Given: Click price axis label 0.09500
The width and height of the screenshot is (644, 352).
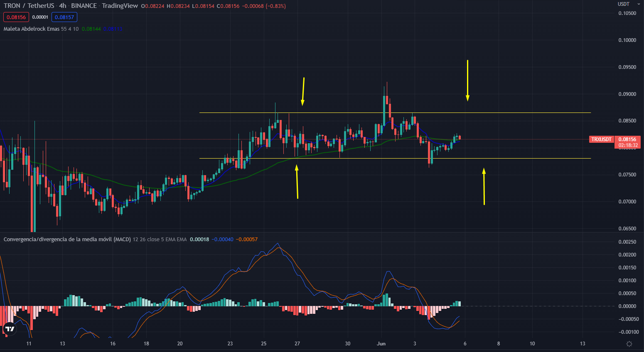Looking at the screenshot, I should click(x=627, y=67).
